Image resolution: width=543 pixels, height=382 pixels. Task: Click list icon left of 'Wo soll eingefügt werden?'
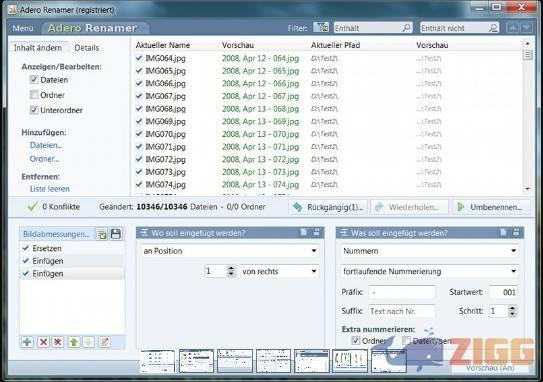pos(144,233)
